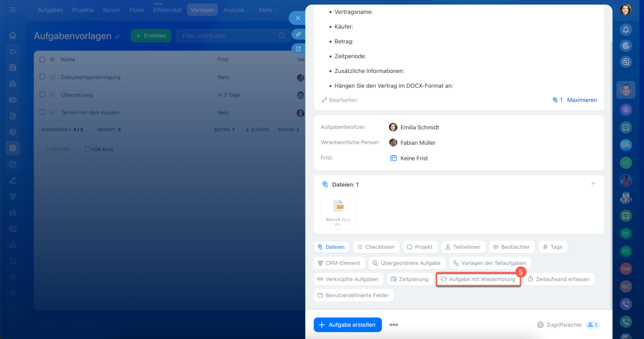The image size is (644, 339).
Task: Check the Dokumentgenehmigung row checkbox
Action: click(42, 77)
